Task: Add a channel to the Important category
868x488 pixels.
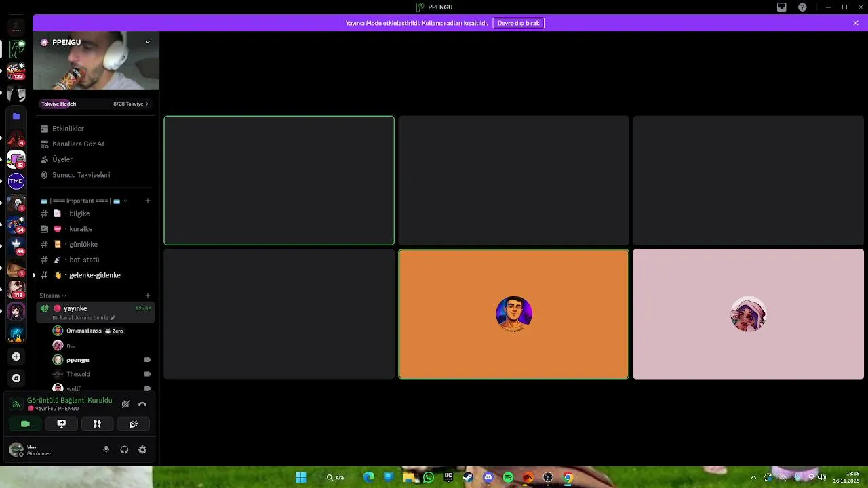Action: click(148, 201)
